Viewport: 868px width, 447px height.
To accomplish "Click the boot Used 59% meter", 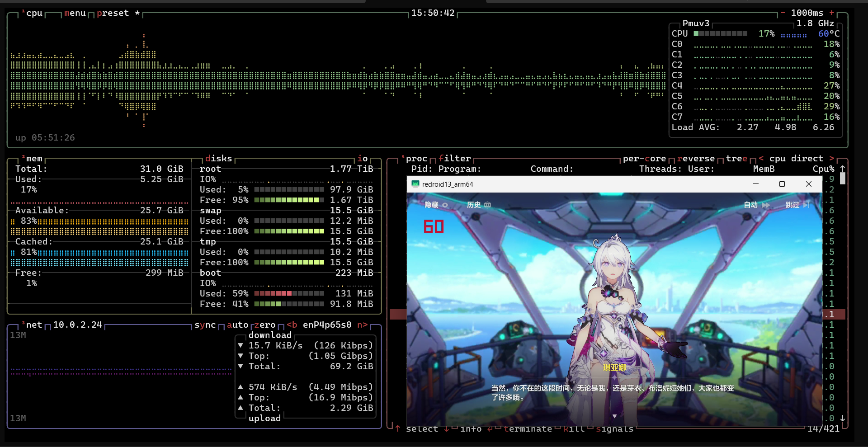I will point(289,293).
